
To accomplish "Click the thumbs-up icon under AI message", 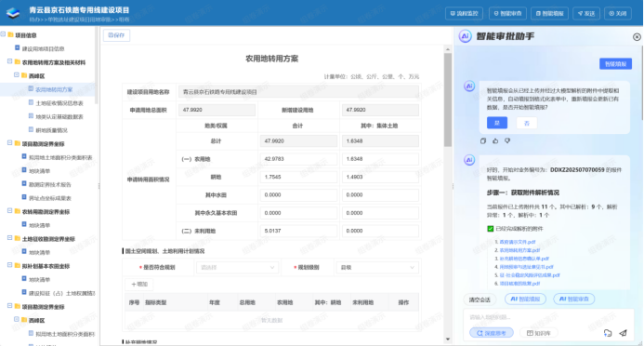I will point(495,141).
